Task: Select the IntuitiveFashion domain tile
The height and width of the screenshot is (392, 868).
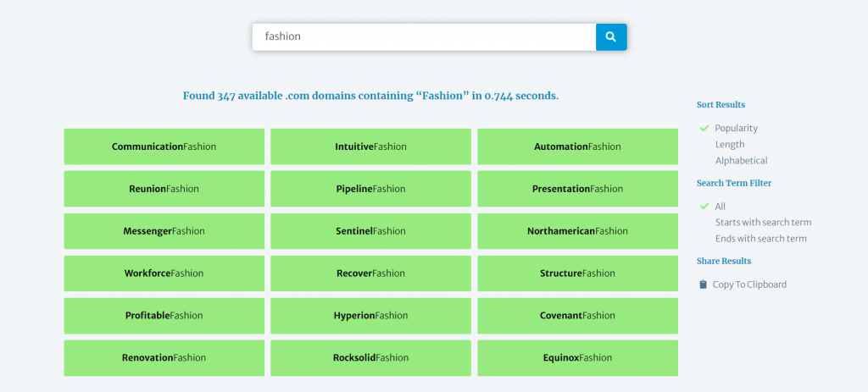Action: [370, 146]
